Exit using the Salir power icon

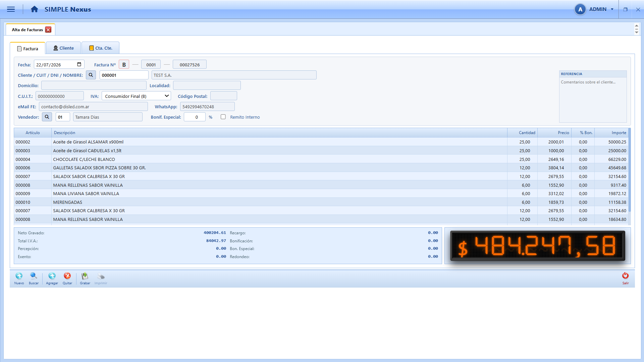tap(626, 276)
